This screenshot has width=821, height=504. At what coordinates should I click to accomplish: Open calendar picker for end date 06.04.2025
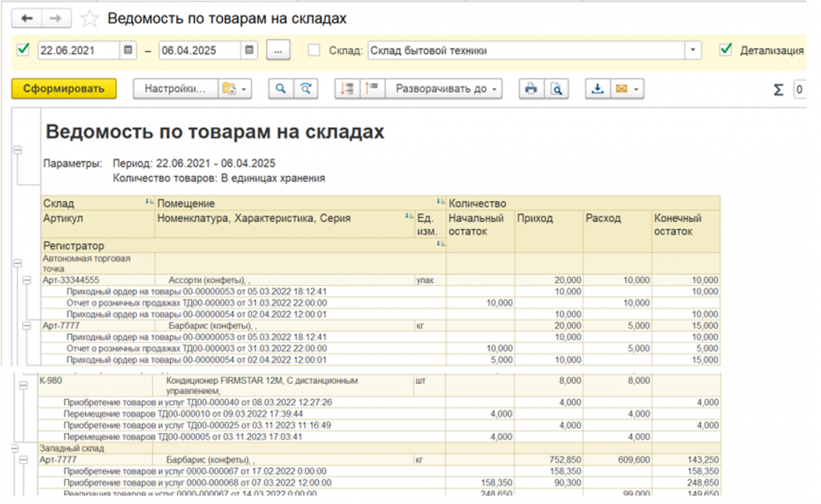[x=250, y=50]
